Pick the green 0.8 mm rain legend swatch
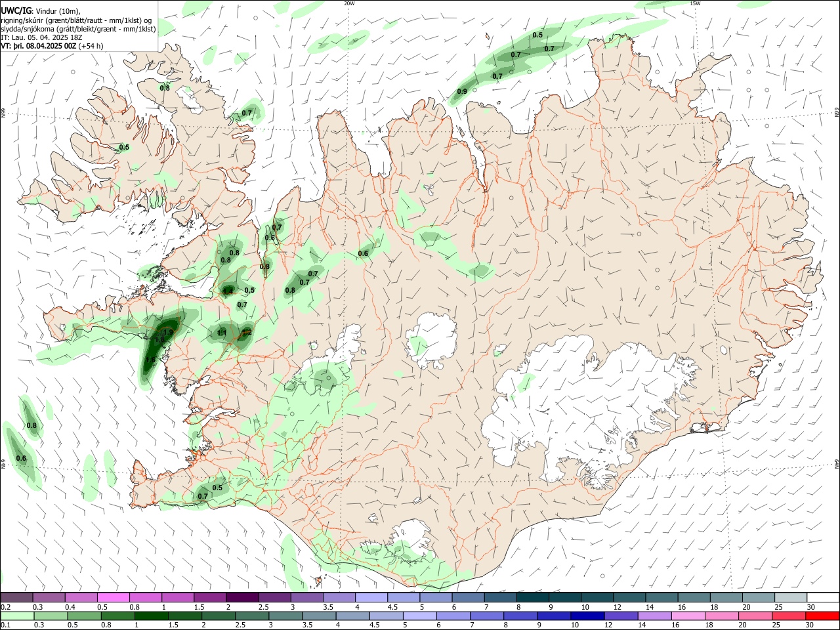840x630 pixels. coord(118,616)
